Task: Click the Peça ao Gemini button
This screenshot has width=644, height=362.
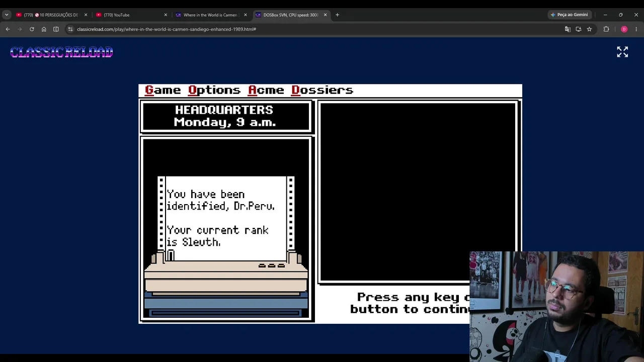Action: [569, 15]
